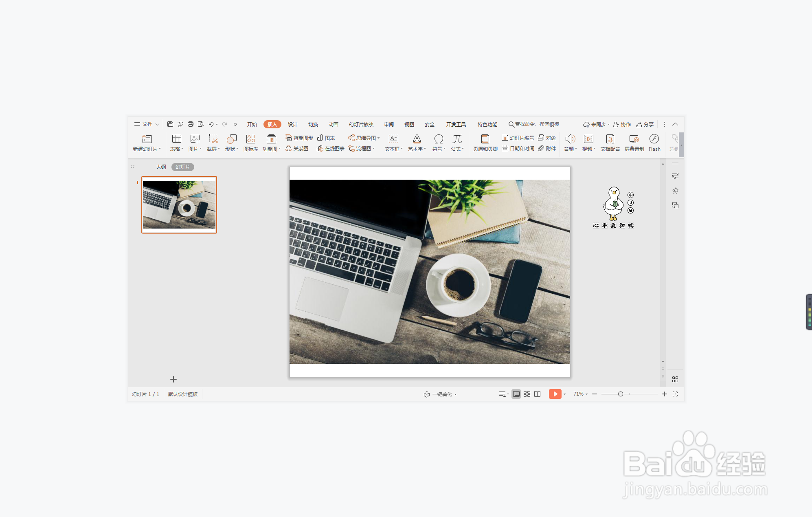Expand the 形状 shapes dropdown
This screenshot has height=517, width=812.
point(231,149)
